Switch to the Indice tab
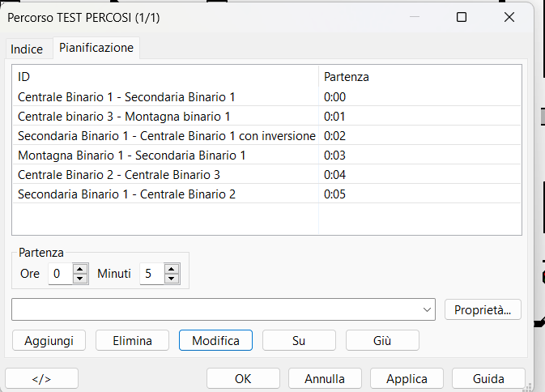 [27, 49]
